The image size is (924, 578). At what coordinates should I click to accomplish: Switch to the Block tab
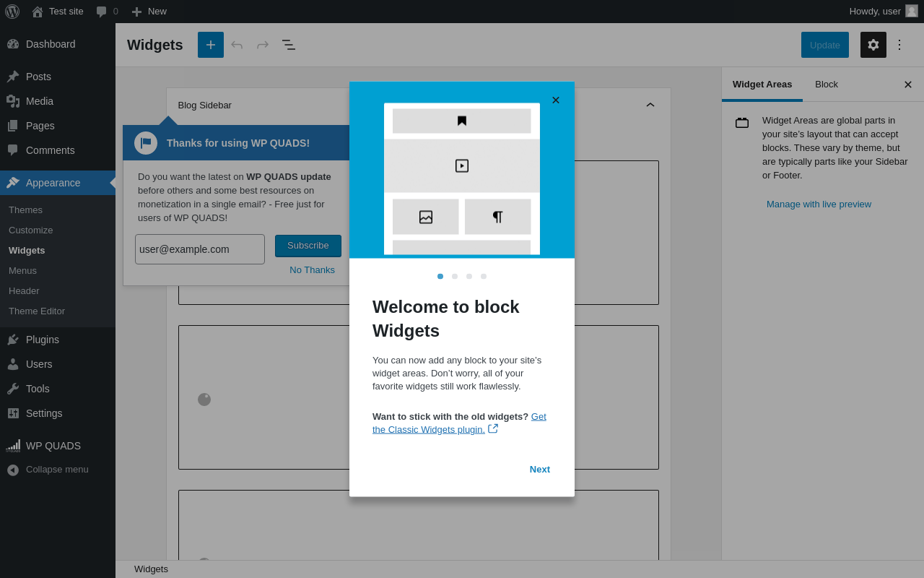[x=827, y=85]
